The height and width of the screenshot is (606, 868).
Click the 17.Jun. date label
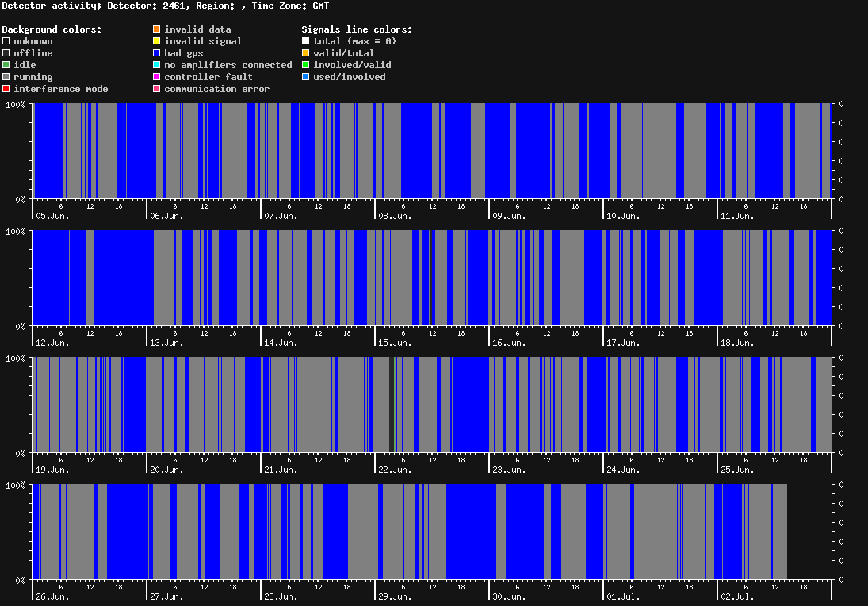pos(623,343)
